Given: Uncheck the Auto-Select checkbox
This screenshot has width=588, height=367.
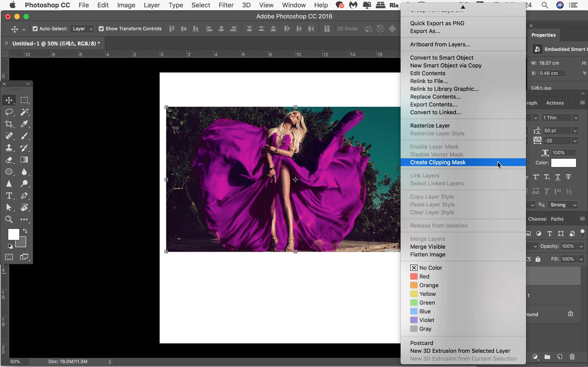Looking at the screenshot, I should 35,29.
